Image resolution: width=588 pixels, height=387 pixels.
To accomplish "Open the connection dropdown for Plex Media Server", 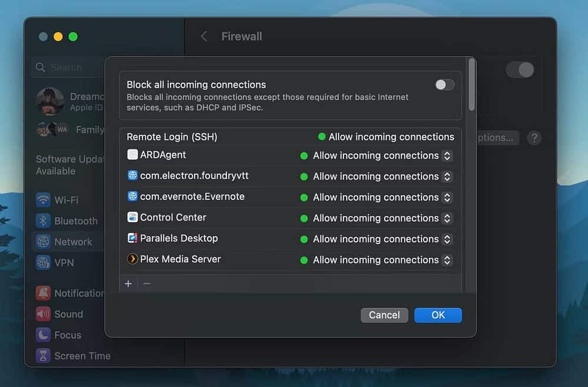I will (x=449, y=259).
